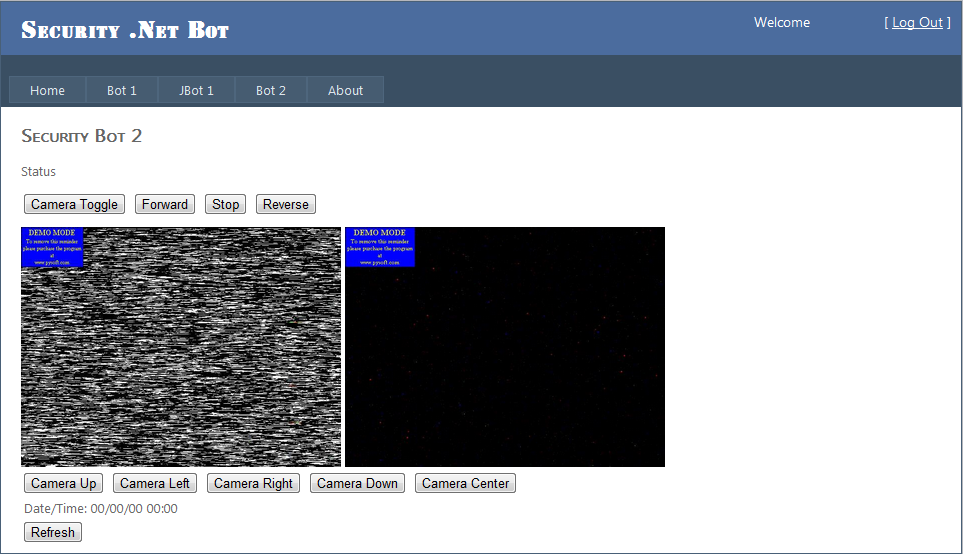Click the right dark camera feed
This screenshot has width=963, height=554.
[505, 360]
